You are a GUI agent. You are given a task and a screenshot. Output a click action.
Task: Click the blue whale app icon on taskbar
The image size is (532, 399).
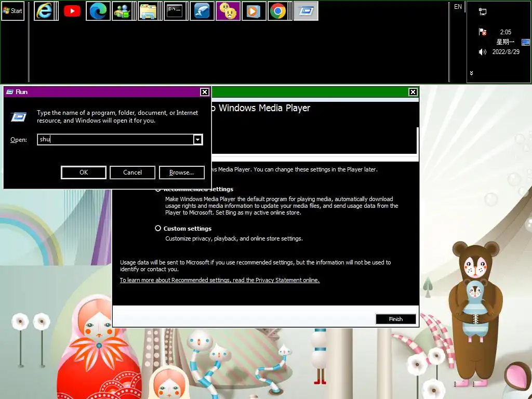click(x=202, y=11)
